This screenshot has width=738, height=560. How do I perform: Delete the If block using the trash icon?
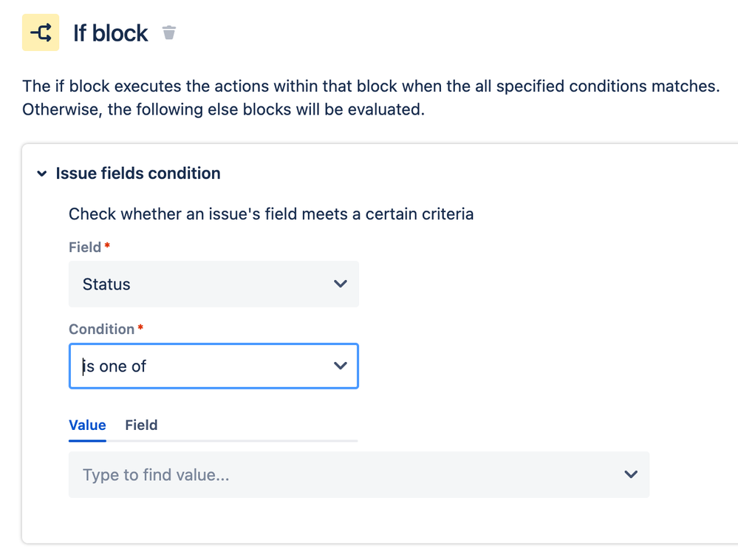pos(169,33)
